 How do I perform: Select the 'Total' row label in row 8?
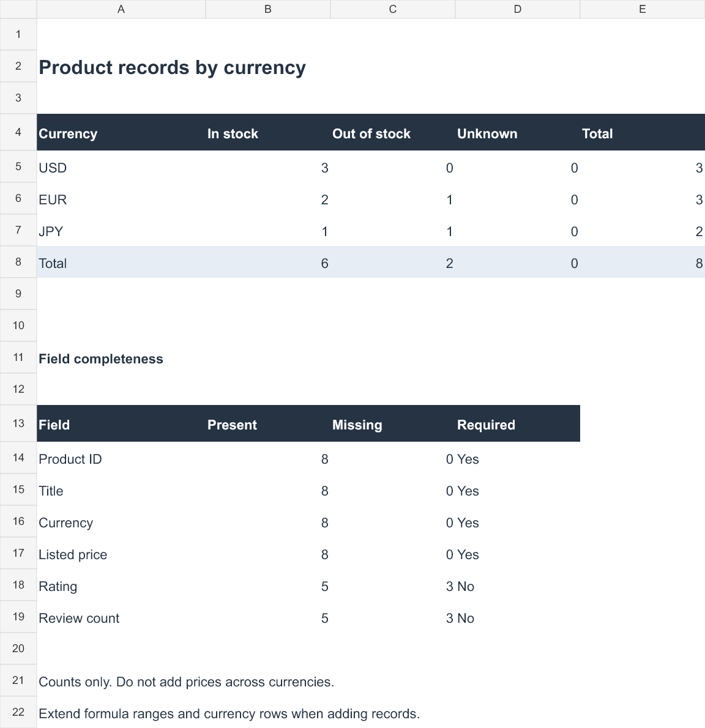tap(121, 263)
